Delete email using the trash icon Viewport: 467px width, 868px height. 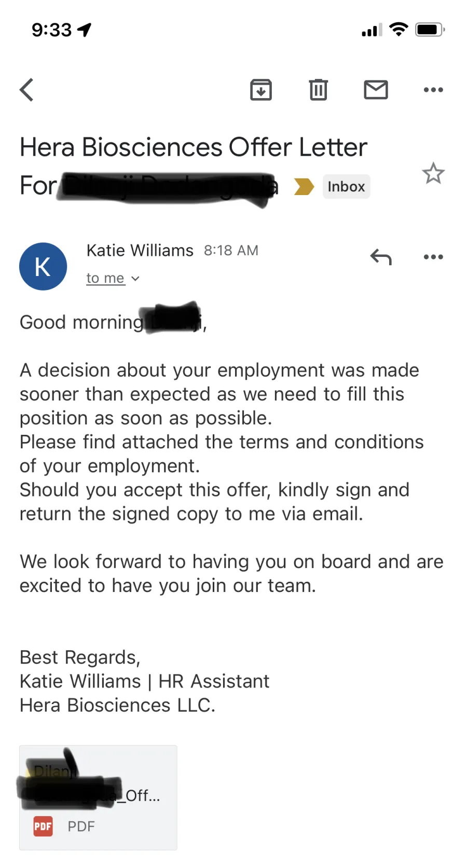[x=318, y=90]
